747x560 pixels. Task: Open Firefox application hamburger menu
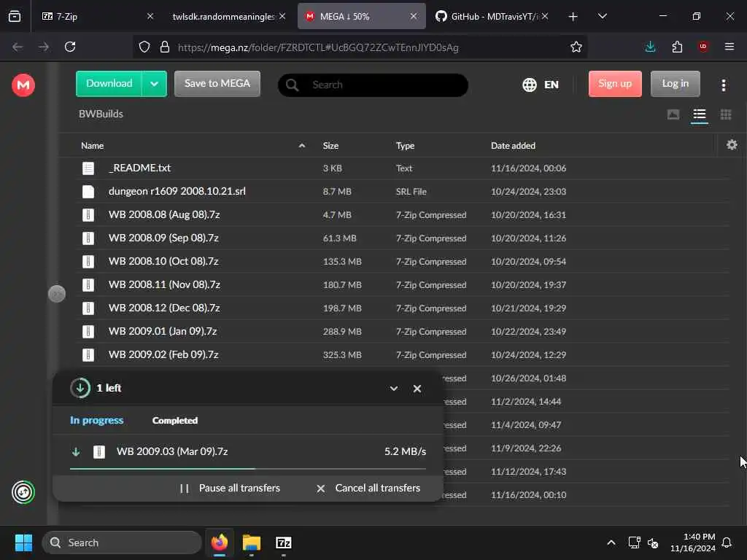coord(729,47)
